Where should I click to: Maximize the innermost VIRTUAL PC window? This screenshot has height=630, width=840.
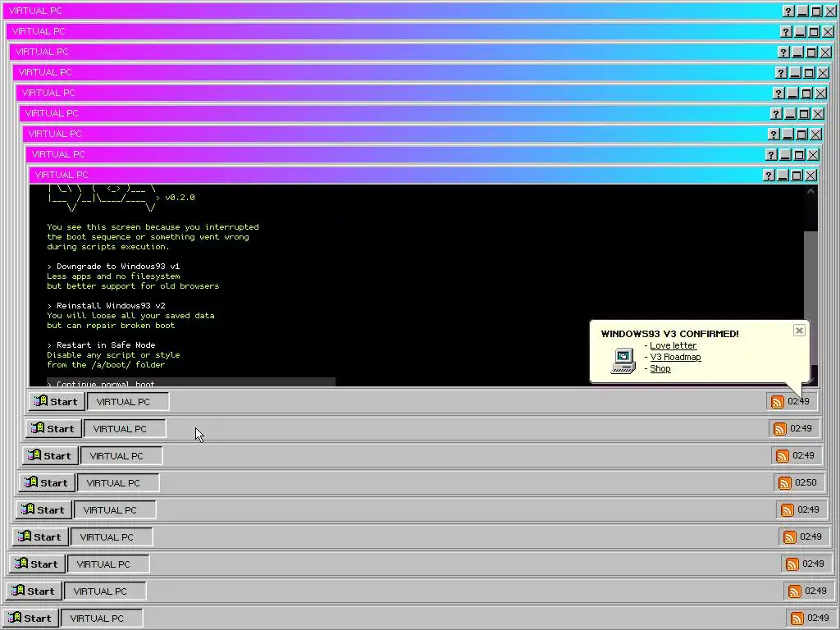[797, 176]
